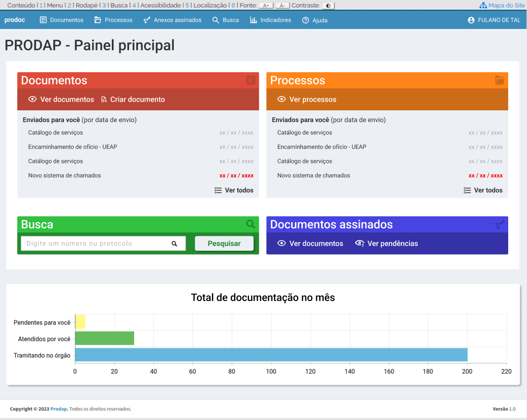
Task: Click the magnifier icon inside the search field
Action: click(174, 244)
